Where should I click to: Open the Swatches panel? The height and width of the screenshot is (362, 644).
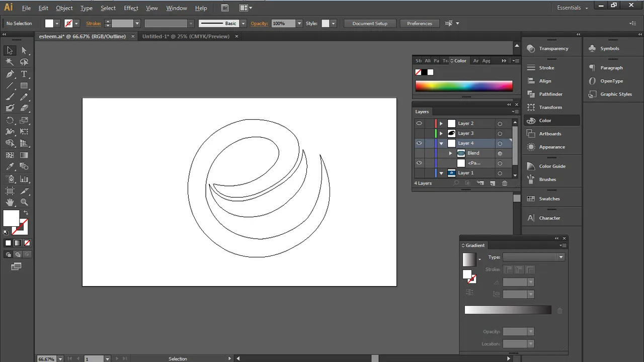tap(549, 199)
